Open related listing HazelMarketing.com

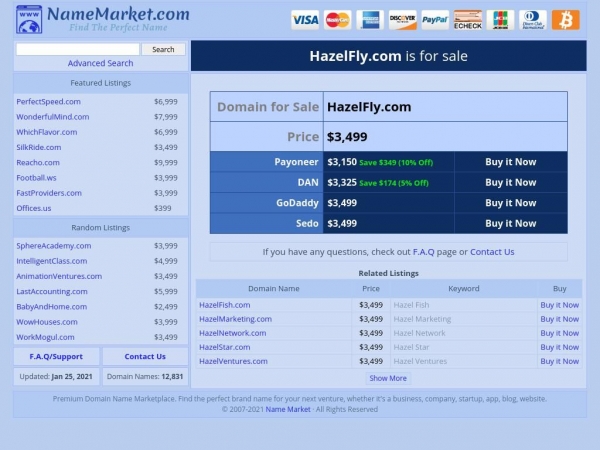(x=235, y=319)
